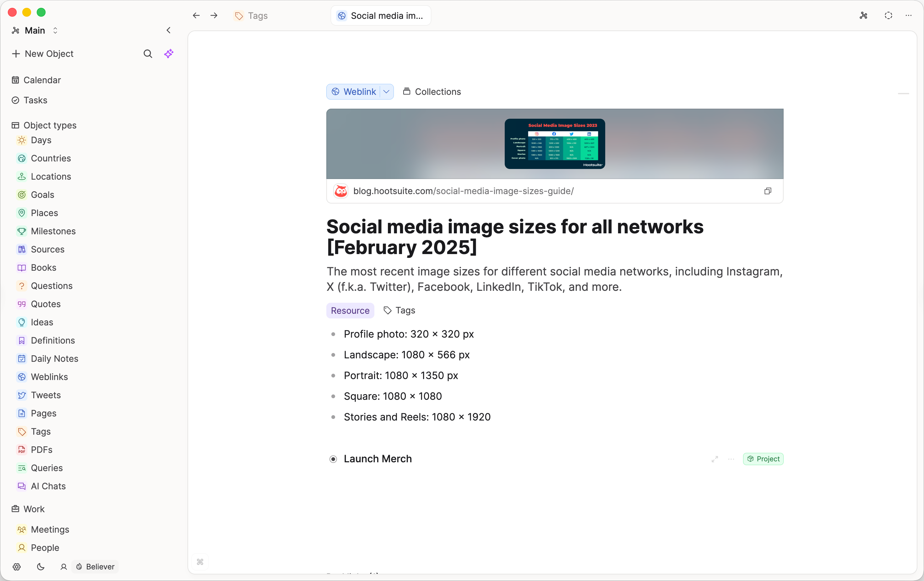Open settings gear icon

click(x=17, y=567)
